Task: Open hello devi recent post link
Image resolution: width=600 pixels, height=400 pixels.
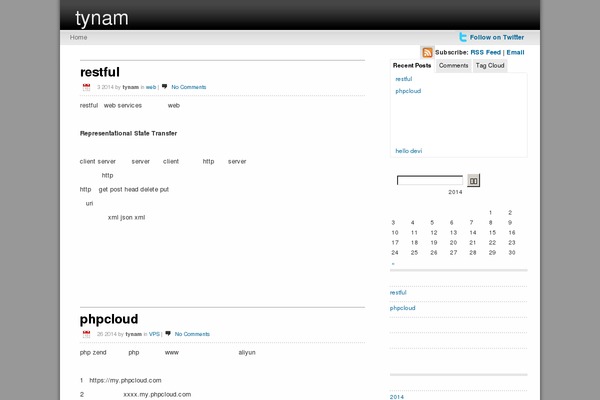Action: (x=409, y=151)
